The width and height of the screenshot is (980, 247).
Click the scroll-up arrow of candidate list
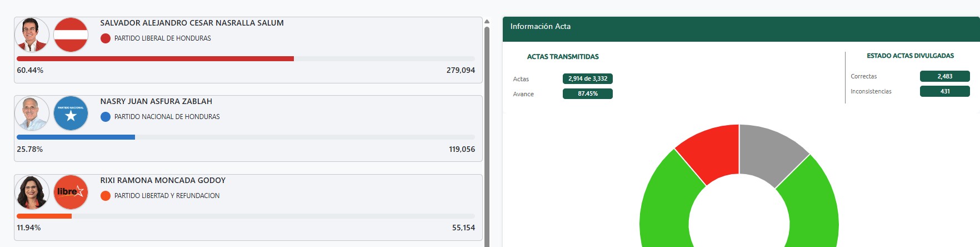tap(487, 22)
